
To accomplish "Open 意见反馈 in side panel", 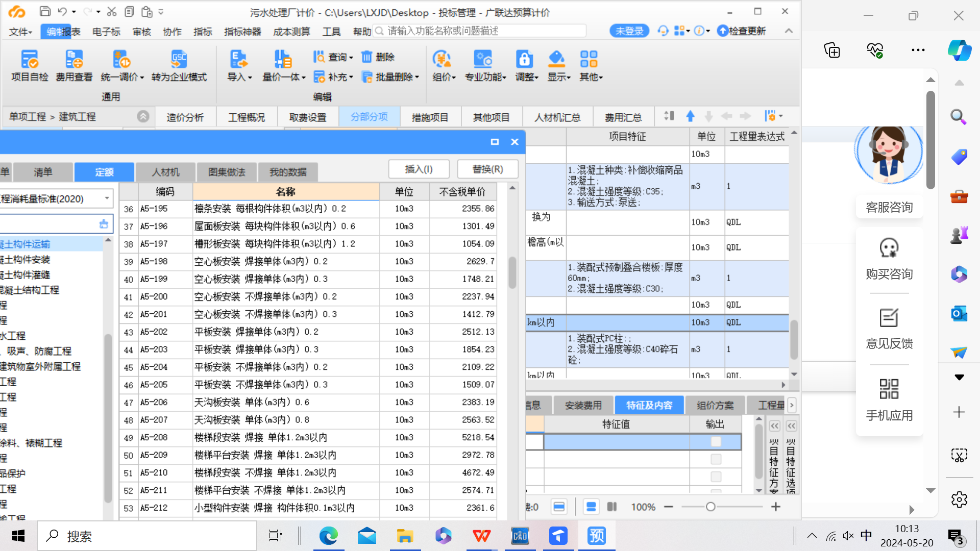I will [889, 329].
